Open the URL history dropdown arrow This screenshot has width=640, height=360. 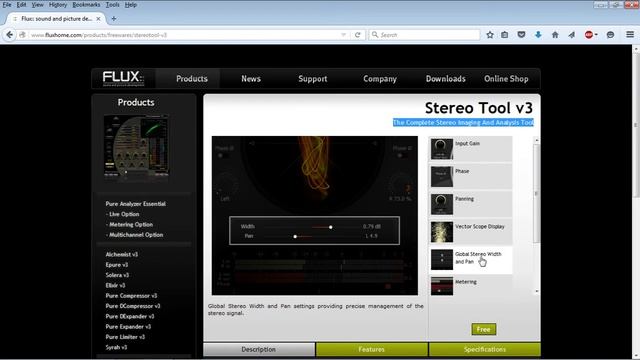[x=343, y=35]
